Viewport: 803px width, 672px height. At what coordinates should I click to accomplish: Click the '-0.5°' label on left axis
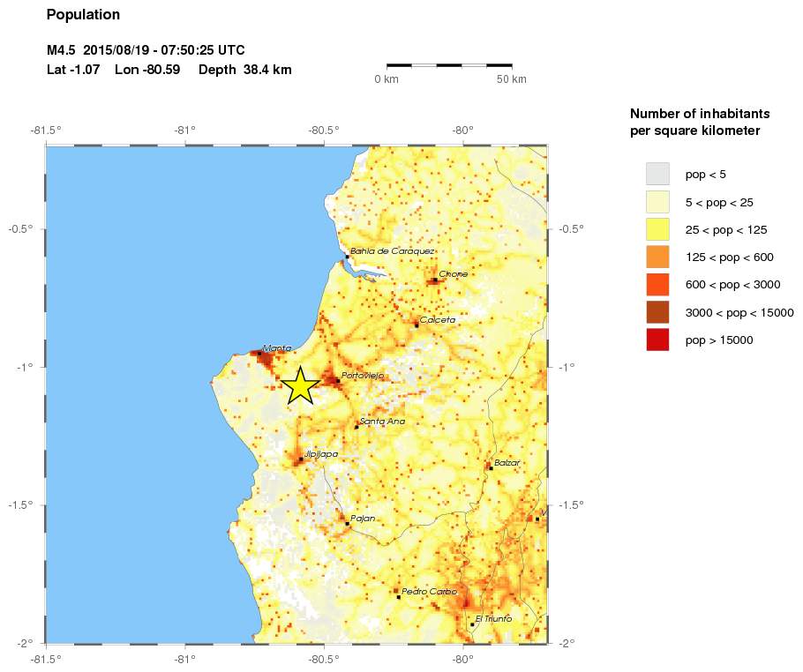pyautogui.click(x=20, y=228)
